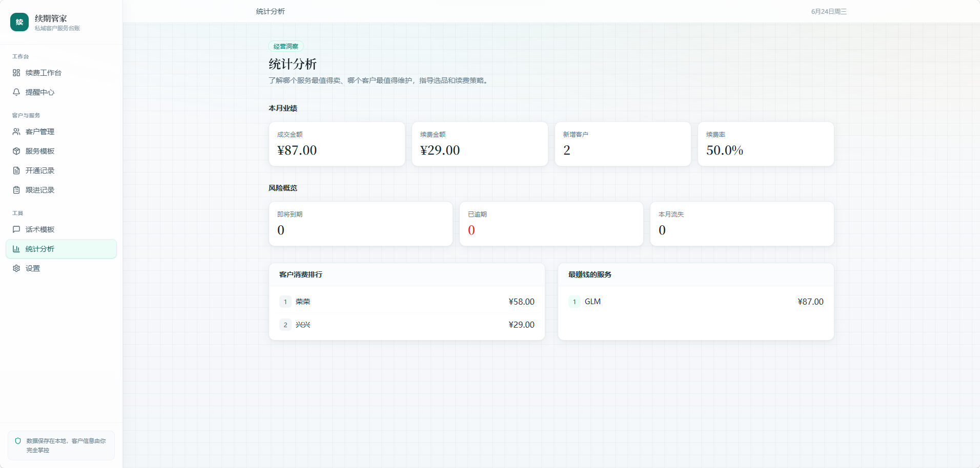Click the ¥87.00 amount for GLM
Image resolution: width=980 pixels, height=468 pixels.
810,302
